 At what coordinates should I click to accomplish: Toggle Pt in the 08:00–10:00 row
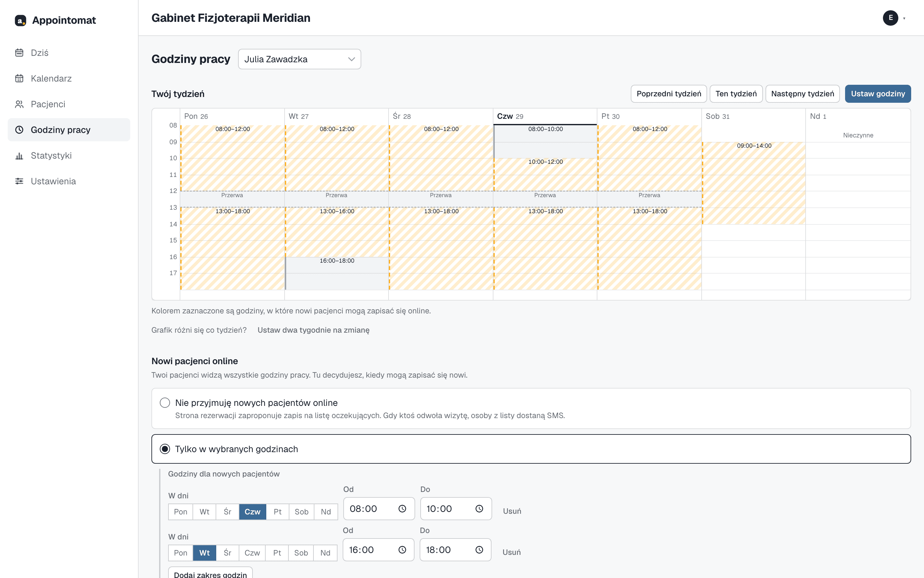278,512
